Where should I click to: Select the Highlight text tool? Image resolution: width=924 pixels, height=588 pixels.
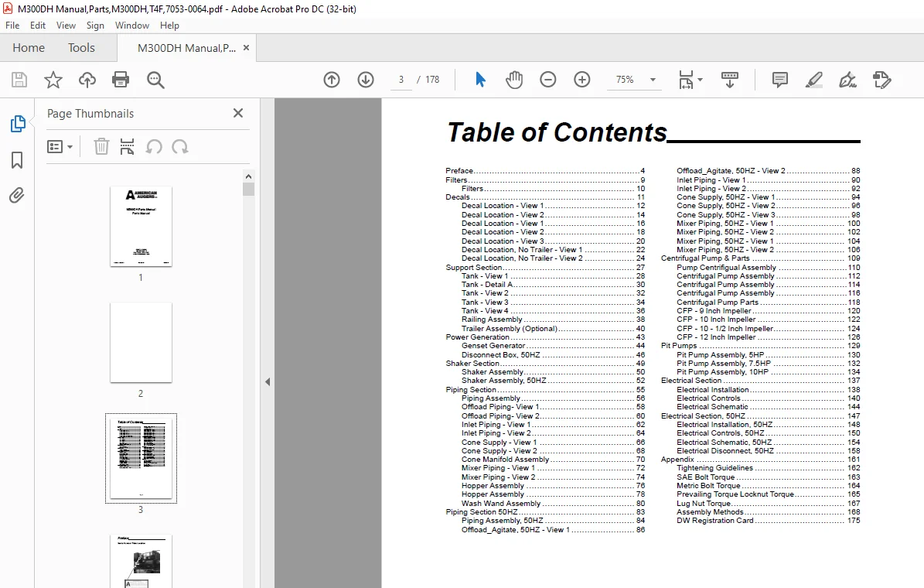point(813,80)
